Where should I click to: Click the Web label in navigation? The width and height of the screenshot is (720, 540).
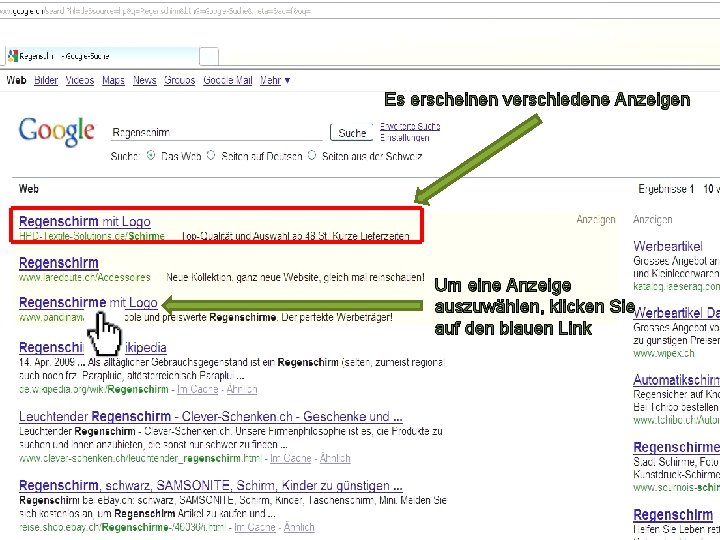pos(17,80)
